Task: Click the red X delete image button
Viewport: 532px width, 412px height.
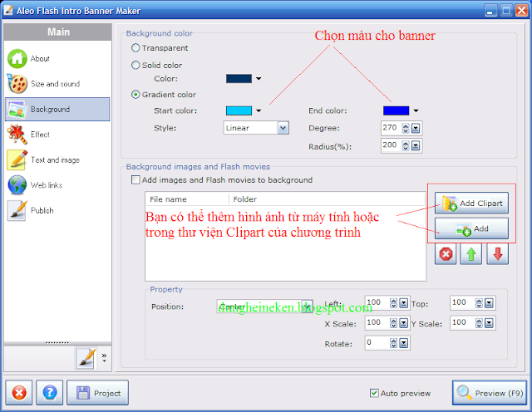Action: pos(446,254)
